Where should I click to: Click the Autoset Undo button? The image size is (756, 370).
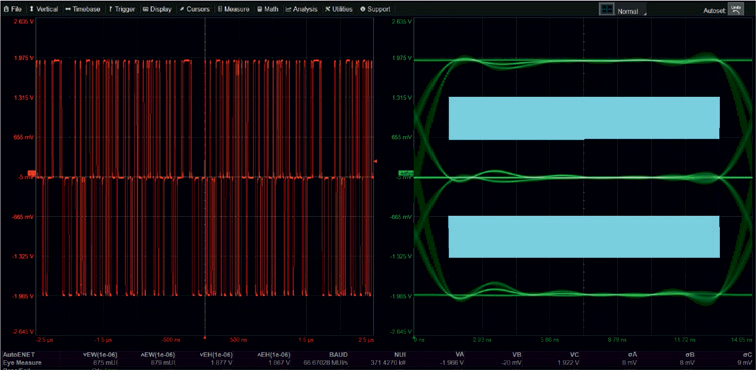pyautogui.click(x=735, y=9)
